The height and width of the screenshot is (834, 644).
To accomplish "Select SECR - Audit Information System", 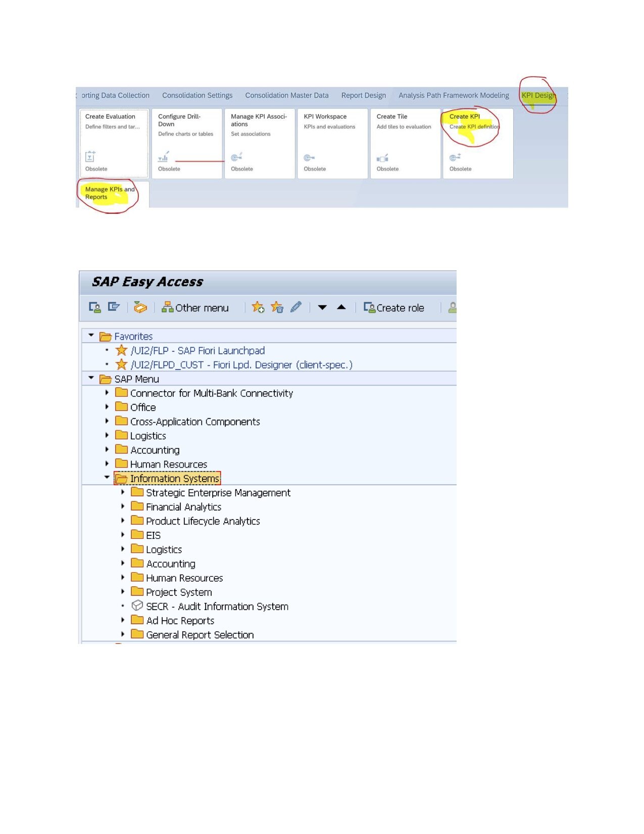I will pyautogui.click(x=217, y=607).
